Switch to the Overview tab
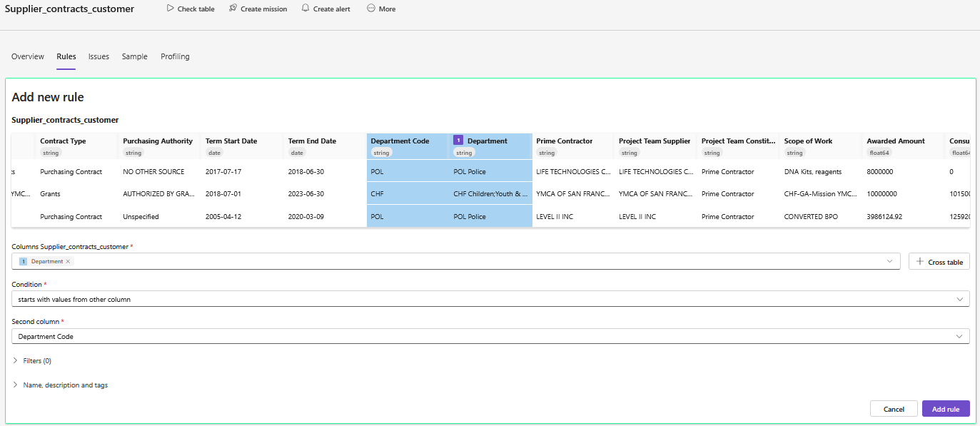Image resolution: width=980 pixels, height=426 pixels. [x=28, y=56]
